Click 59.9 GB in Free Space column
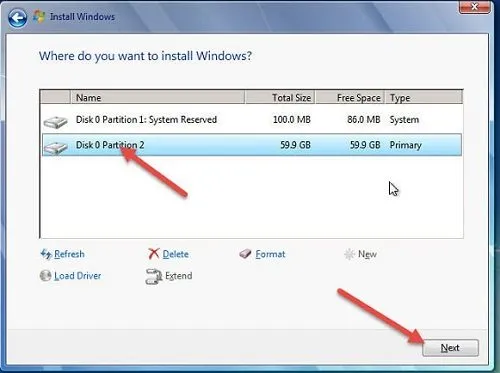The width and height of the screenshot is (500, 373). tap(365, 145)
